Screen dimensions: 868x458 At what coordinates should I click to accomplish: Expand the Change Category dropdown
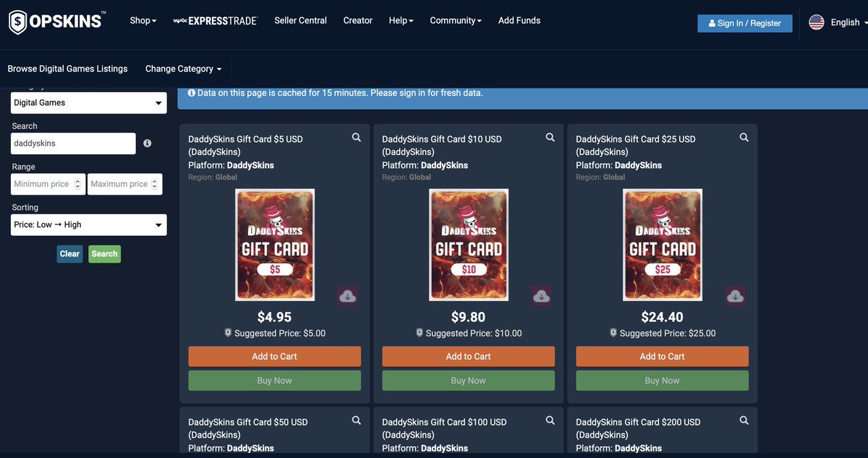[183, 69]
